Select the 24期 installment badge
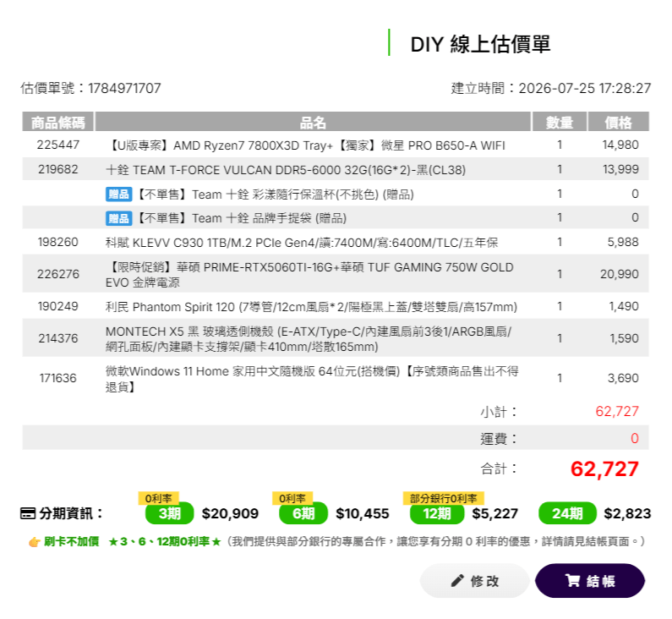672x619 pixels. pos(567,513)
